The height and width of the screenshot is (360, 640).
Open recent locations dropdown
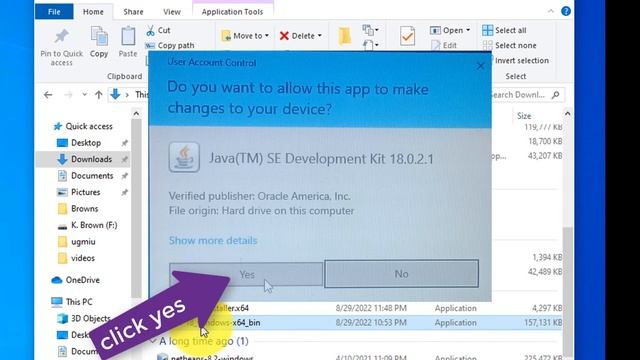tap(84, 95)
